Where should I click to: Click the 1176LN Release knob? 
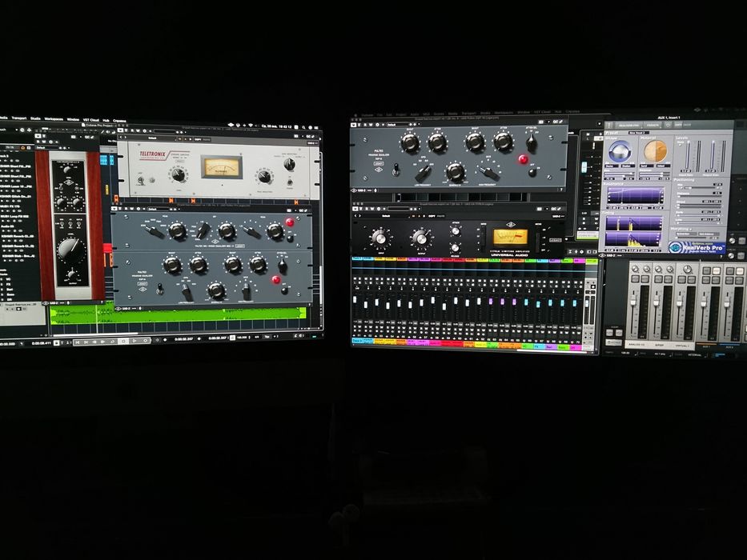point(456,248)
